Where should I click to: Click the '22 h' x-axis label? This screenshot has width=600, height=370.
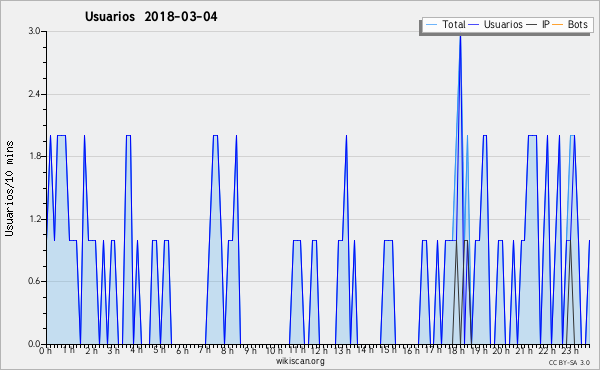click(547, 351)
